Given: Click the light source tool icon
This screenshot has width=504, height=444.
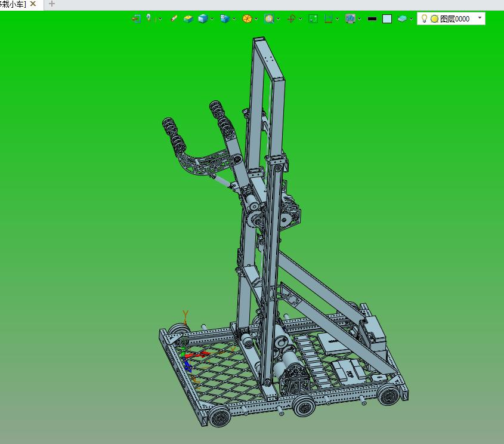Looking at the screenshot, I should [149, 18].
